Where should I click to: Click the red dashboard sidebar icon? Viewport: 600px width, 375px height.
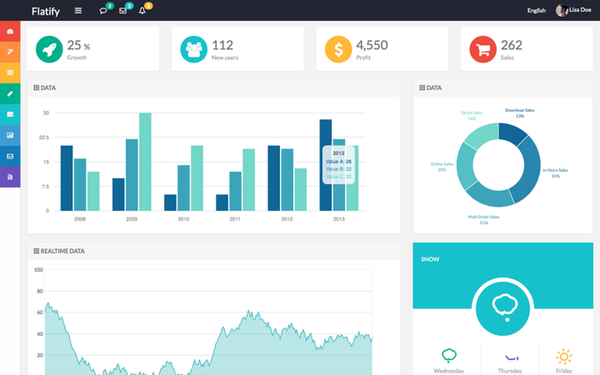coord(10,31)
